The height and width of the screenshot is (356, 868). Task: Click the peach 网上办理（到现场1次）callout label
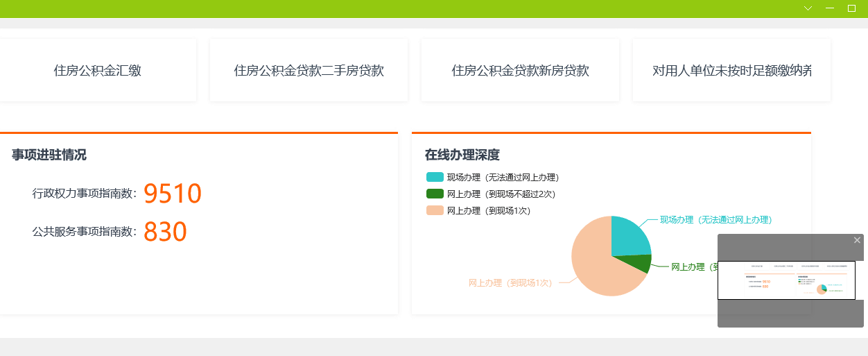coord(510,283)
